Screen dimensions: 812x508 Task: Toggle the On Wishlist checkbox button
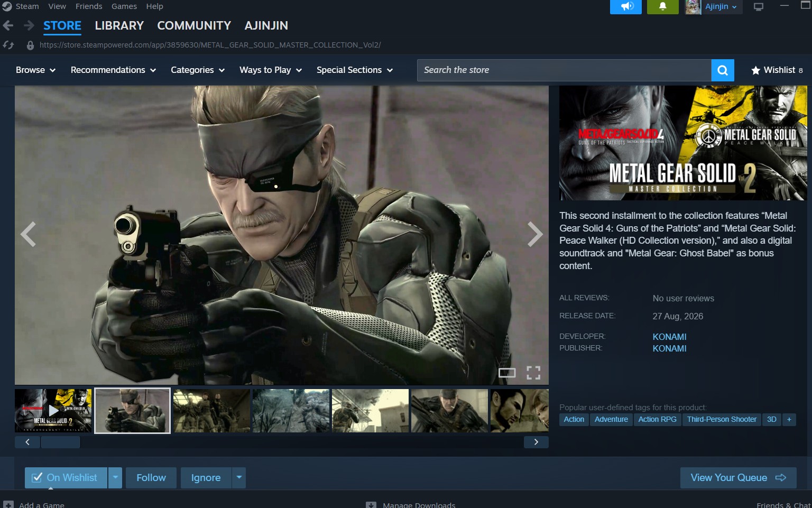click(x=66, y=478)
